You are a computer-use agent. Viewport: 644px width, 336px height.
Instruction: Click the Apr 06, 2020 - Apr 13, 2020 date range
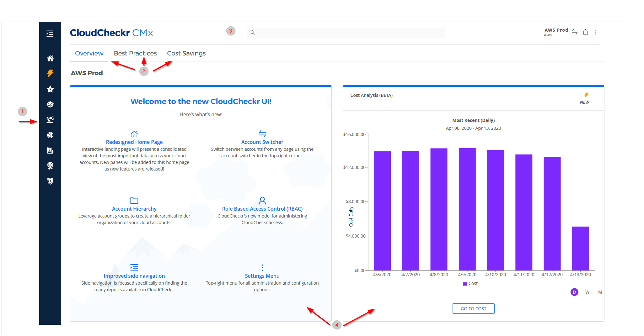tap(473, 128)
